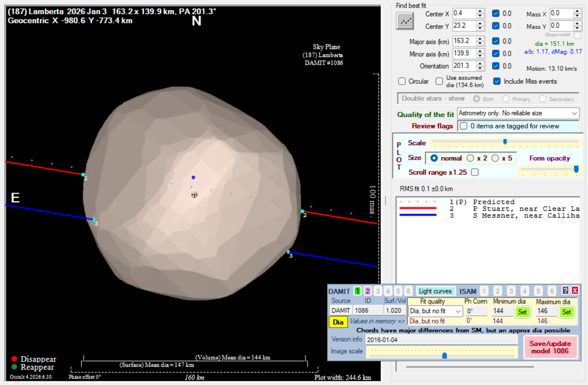Click the crosshair center marker on the asteroid
588x385 pixels.
pos(194,195)
